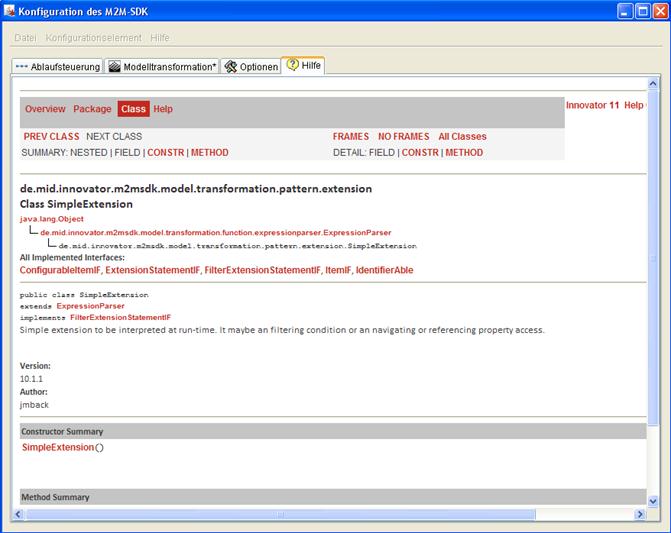Viewport: 671px width, 533px height.
Task: Click the horizontal scrollbar right arrow
Action: [x=638, y=514]
